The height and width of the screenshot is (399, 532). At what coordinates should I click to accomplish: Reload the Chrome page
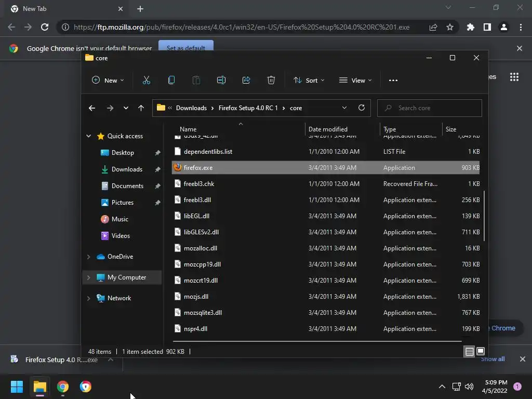tap(45, 27)
